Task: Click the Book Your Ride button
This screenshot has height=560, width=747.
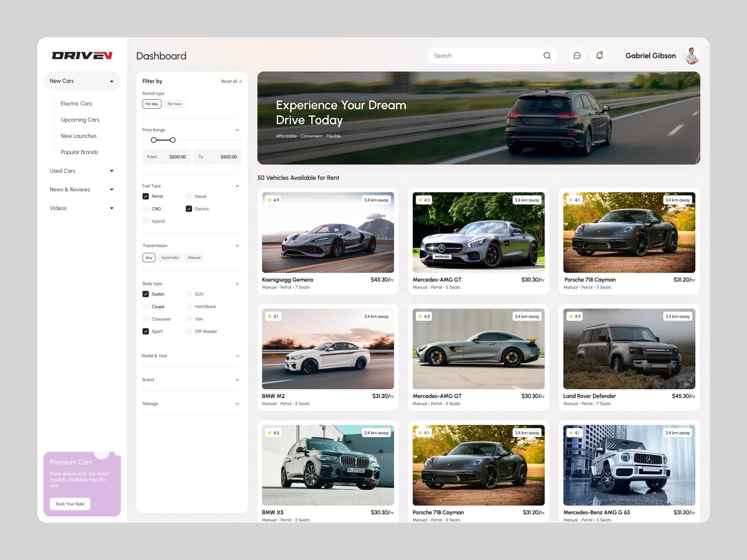Action: tap(70, 504)
